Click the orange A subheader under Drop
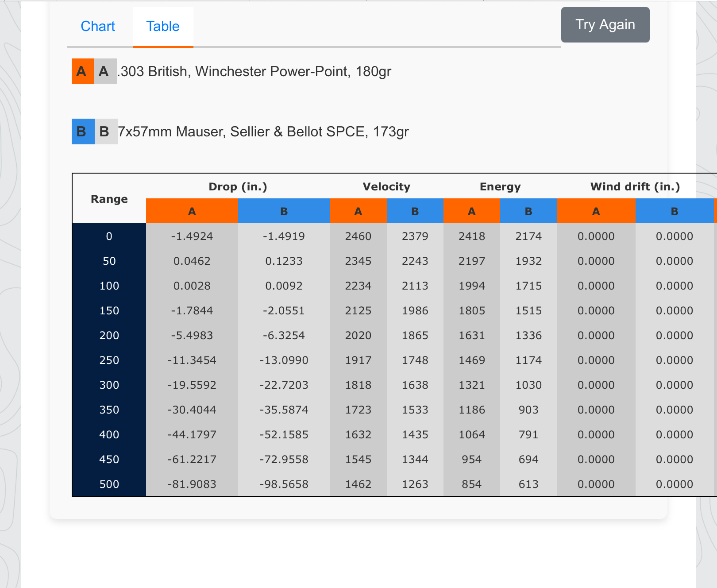717x588 pixels. tap(192, 211)
